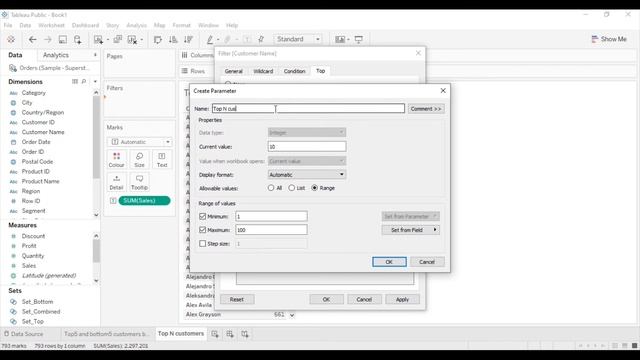The image size is (640, 360).
Task: Open the Worksheet menu
Action: coord(51,25)
